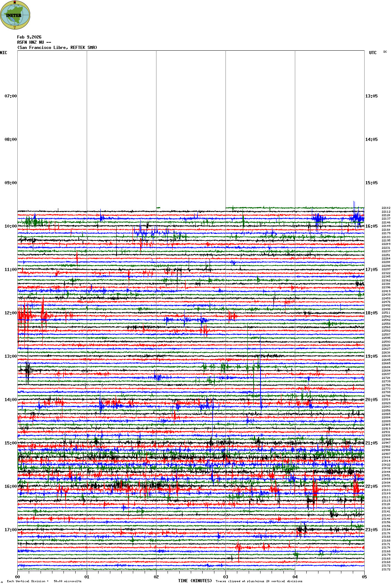Select the 07:00 local time marker

(x=10, y=96)
